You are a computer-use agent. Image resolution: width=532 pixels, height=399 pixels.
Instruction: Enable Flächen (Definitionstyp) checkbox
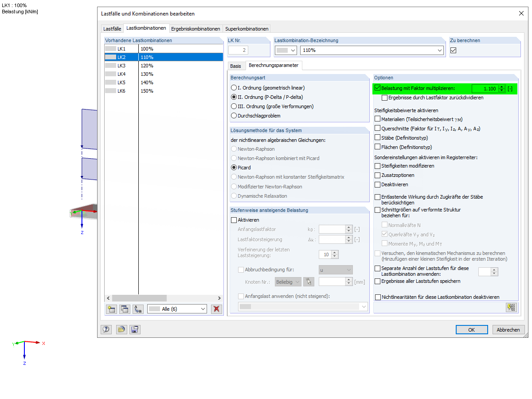tap(378, 147)
